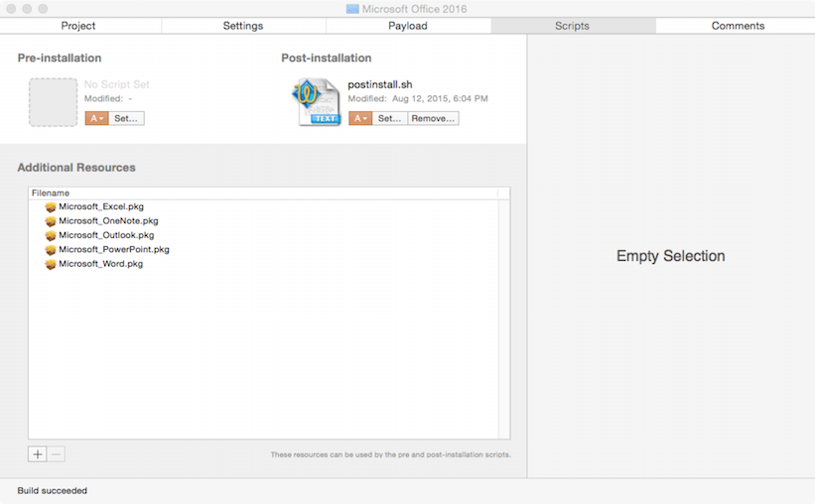Click the Microsoft_Word.pkg package icon
Viewport: 815px width, 504px height.
point(51,264)
